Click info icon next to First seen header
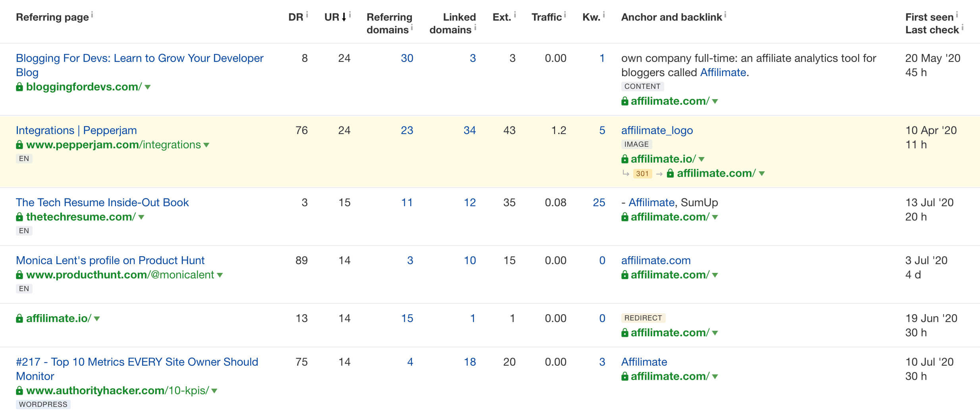The height and width of the screenshot is (418, 980). tap(957, 14)
